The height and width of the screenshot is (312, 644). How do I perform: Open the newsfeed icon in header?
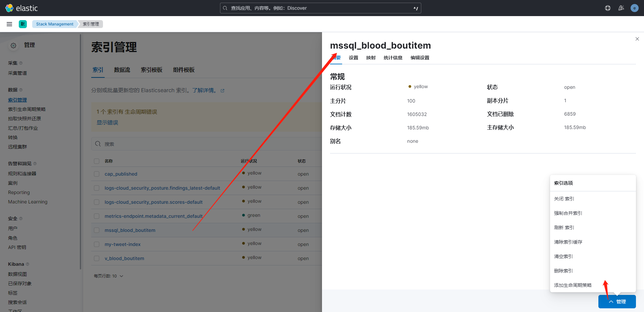click(621, 8)
